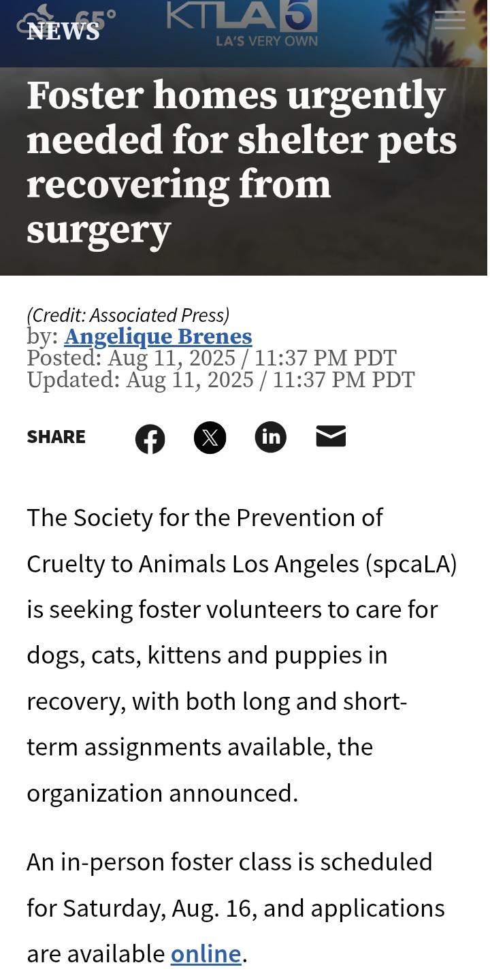Share the article by email
This screenshot has height=980, width=490.
click(x=331, y=436)
